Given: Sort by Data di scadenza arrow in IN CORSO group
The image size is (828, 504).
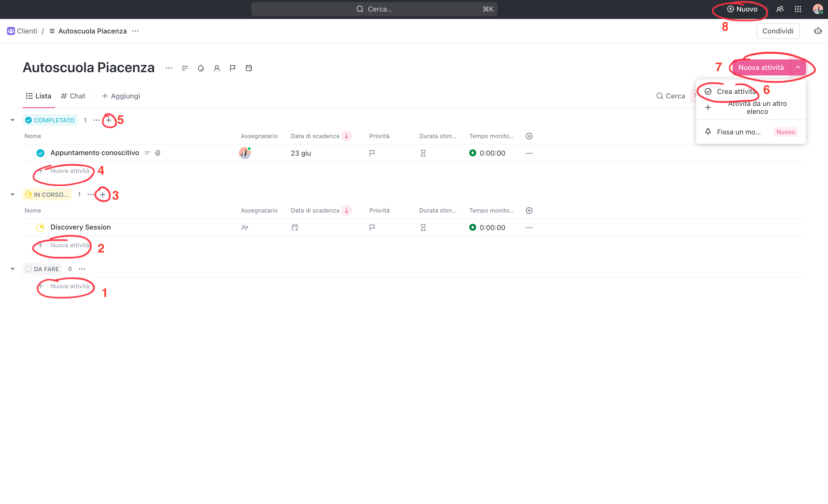Looking at the screenshot, I should click(347, 211).
